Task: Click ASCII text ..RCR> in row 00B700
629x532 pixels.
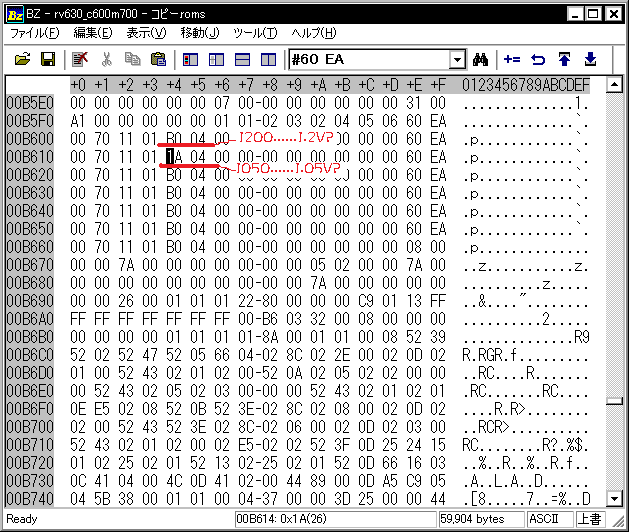Action: click(486, 427)
